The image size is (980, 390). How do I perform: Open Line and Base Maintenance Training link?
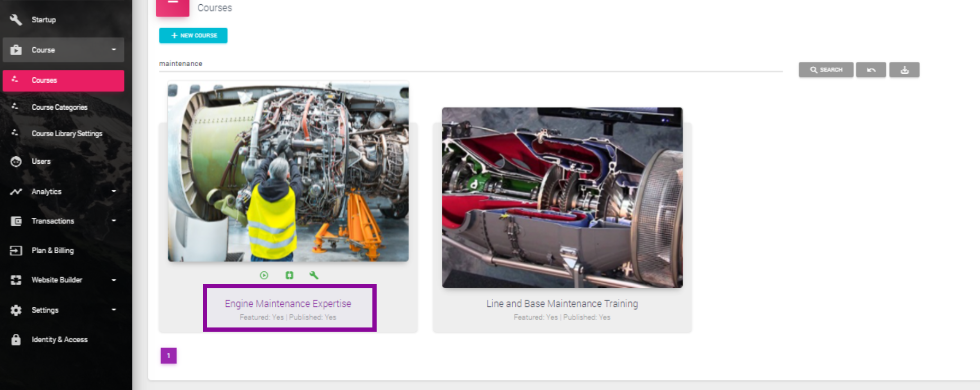(562, 304)
